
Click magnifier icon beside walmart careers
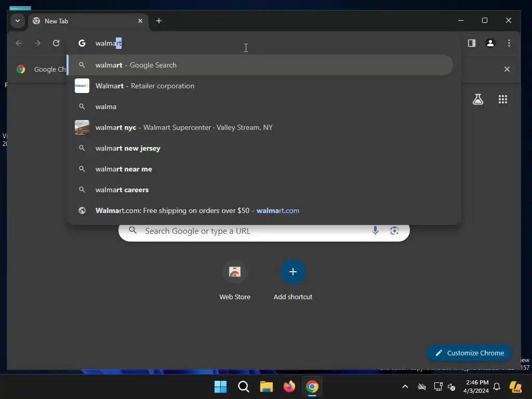[82, 190]
